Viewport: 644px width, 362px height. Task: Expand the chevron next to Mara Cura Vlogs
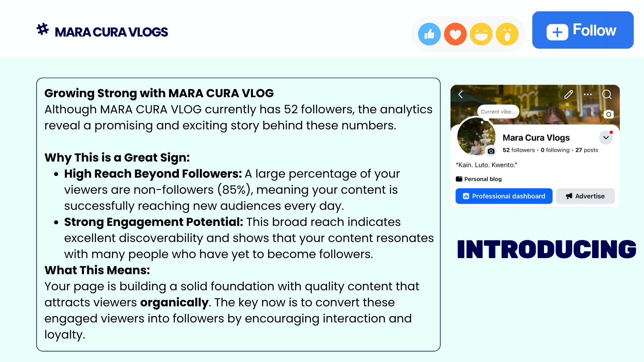(x=606, y=137)
